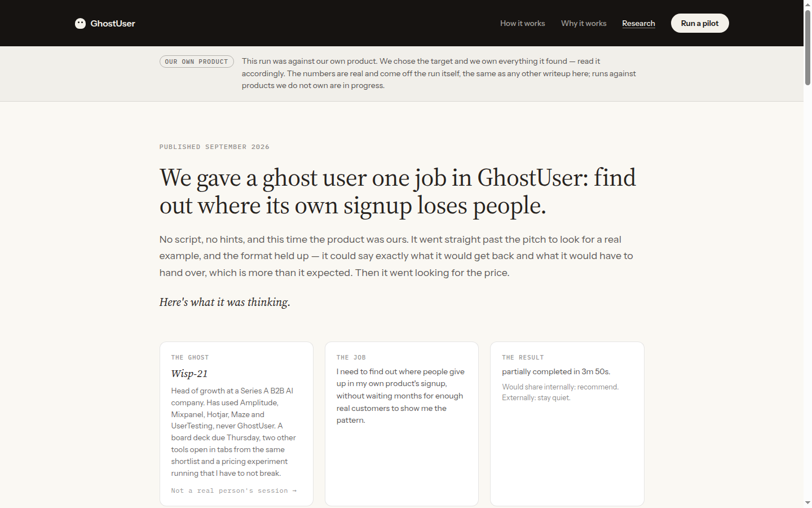
Task: Click the scrollbar down arrow
Action: pyautogui.click(x=807, y=502)
